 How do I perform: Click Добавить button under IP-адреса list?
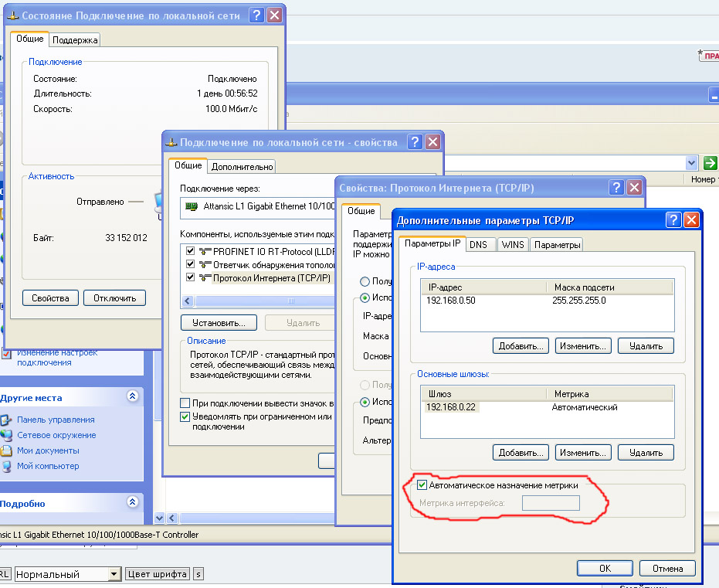pos(521,345)
